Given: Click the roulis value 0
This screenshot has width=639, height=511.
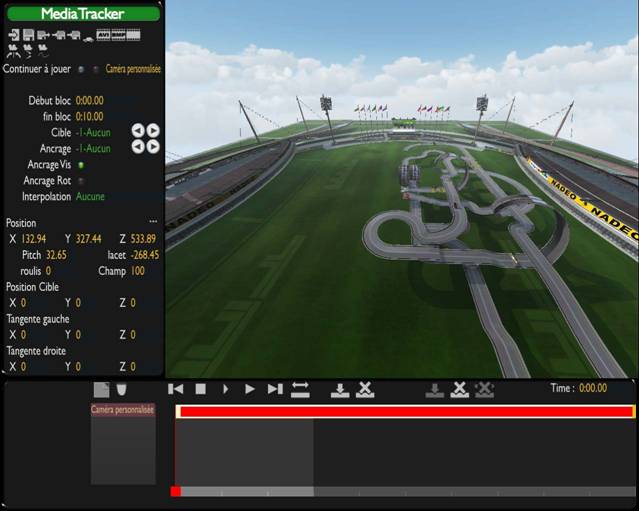Looking at the screenshot, I should pyautogui.click(x=48, y=271).
